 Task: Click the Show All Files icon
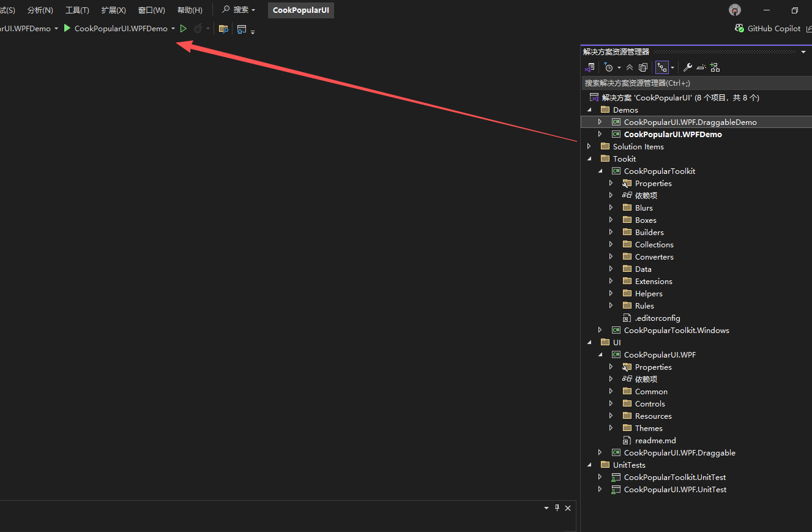pyautogui.click(x=643, y=67)
